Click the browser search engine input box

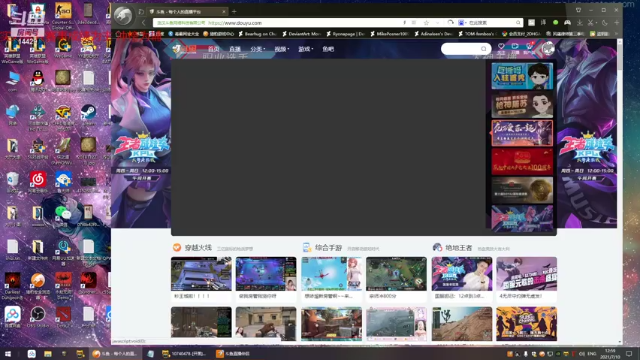pos(491,23)
